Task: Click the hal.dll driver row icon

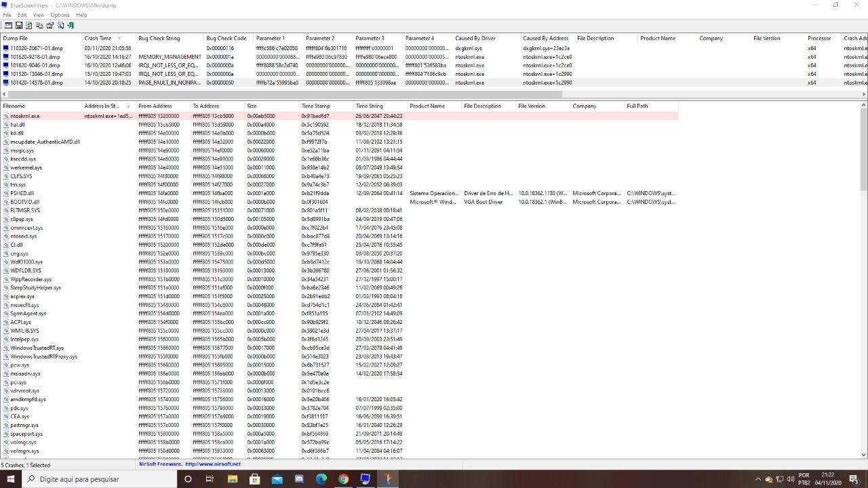Action: click(x=6, y=125)
